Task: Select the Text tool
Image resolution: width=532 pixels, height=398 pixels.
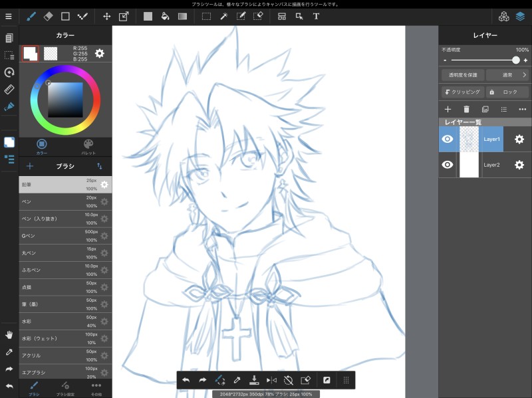Action: pyautogui.click(x=316, y=16)
